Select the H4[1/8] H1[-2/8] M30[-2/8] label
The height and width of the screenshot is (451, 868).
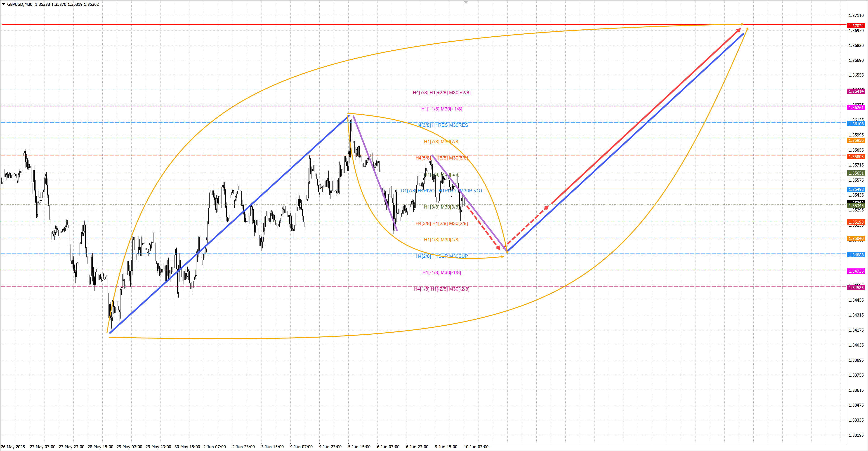pyautogui.click(x=441, y=289)
